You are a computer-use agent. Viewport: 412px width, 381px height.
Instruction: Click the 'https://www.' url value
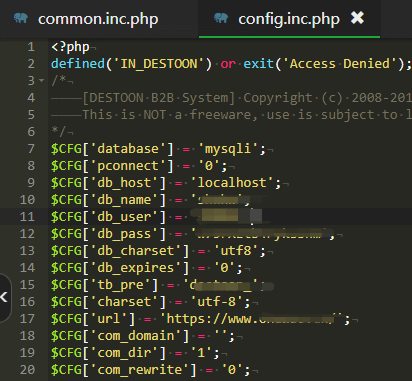click(x=213, y=319)
